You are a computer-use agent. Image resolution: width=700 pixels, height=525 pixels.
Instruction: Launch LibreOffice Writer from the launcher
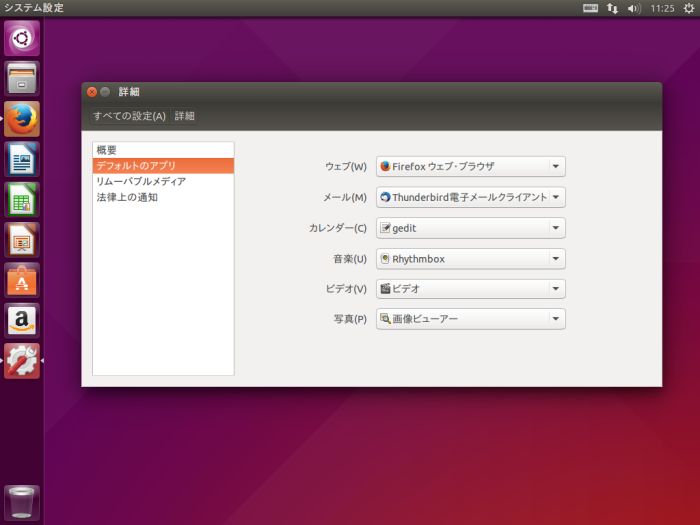[x=22, y=159]
